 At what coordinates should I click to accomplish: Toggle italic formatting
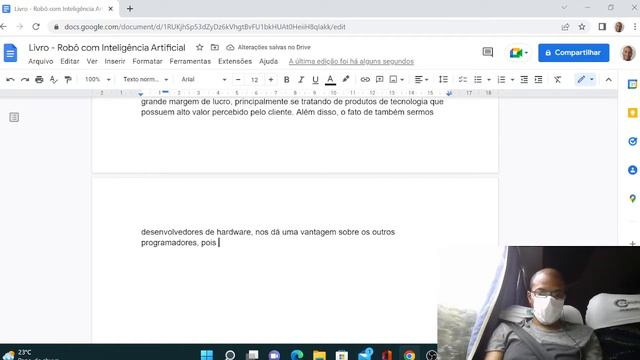click(301, 80)
